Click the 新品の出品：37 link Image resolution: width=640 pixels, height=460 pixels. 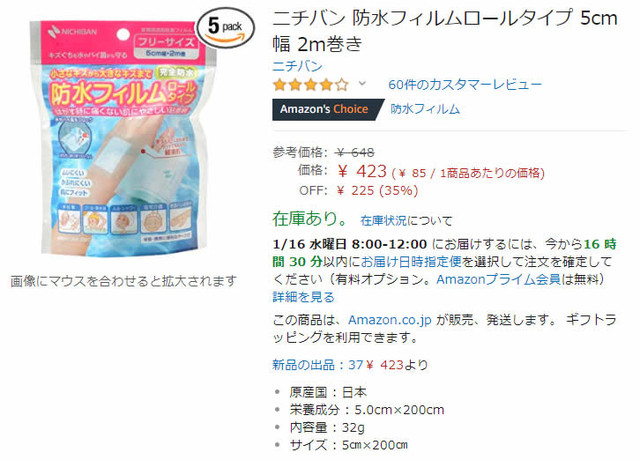(x=318, y=365)
